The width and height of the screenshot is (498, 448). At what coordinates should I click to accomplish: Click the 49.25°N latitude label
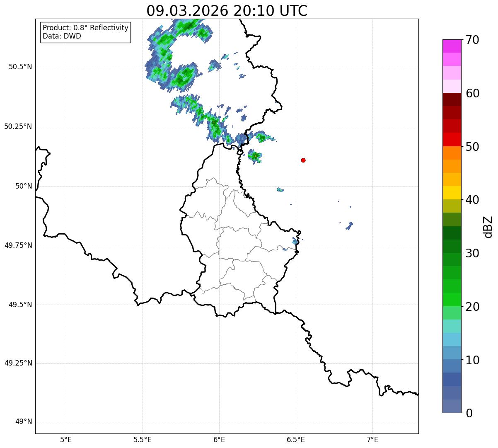click(18, 363)
